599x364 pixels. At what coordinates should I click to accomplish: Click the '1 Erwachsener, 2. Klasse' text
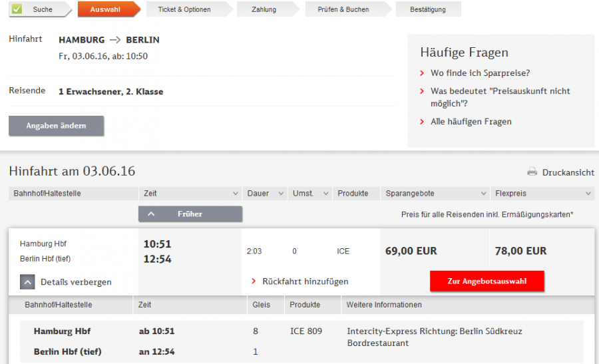(x=110, y=92)
